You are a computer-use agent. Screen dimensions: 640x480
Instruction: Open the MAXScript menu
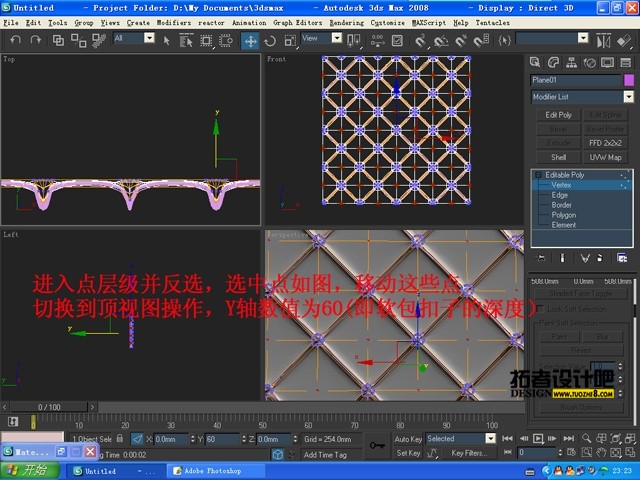pos(429,23)
